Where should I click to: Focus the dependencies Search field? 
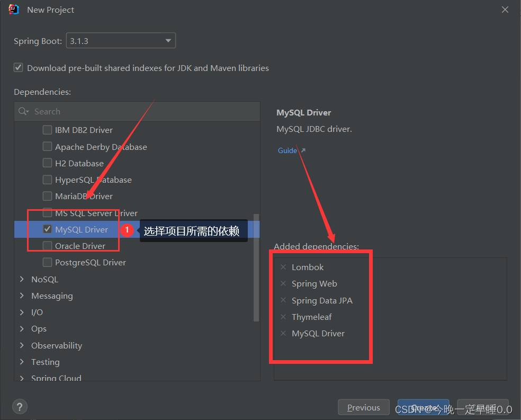[x=137, y=111]
